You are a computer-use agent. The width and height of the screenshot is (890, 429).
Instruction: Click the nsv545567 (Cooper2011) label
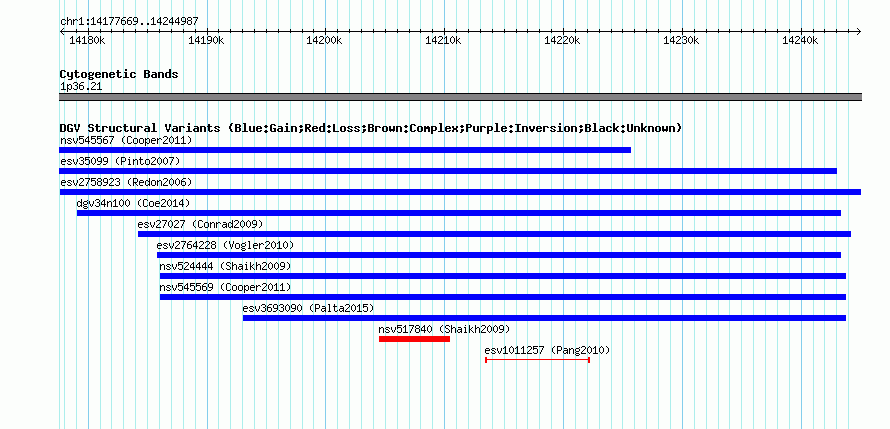tap(127, 140)
